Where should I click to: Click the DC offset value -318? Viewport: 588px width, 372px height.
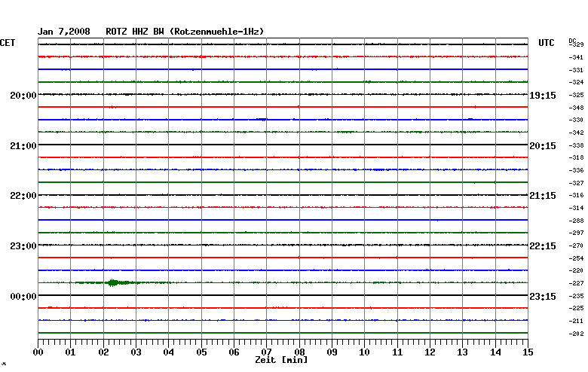click(x=577, y=157)
